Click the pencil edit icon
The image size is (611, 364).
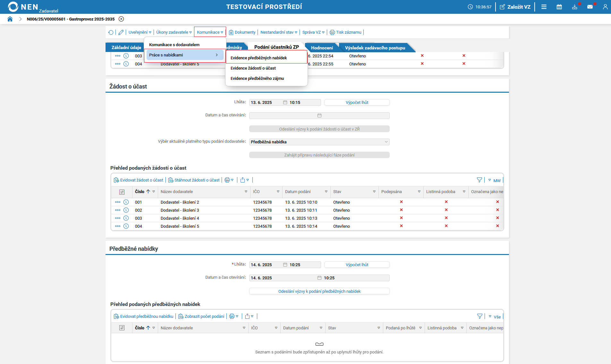121,32
